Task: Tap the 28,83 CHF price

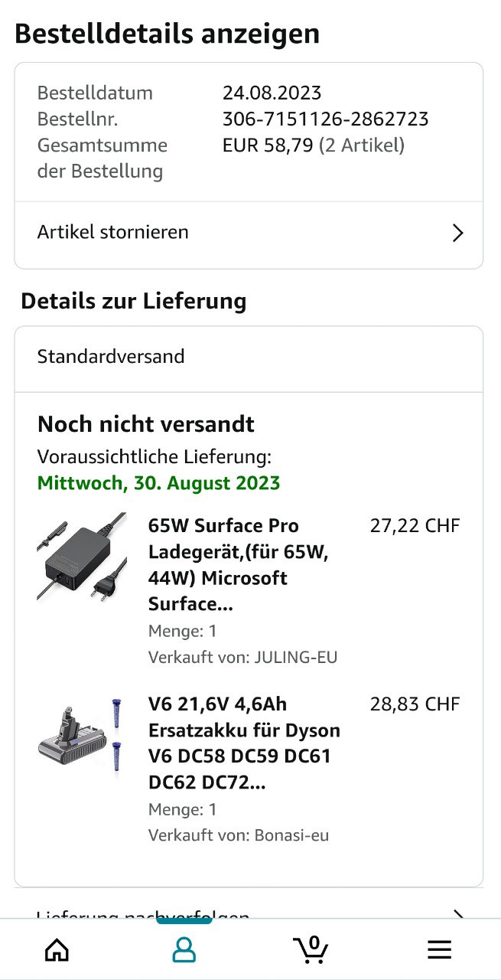Action: 415,704
